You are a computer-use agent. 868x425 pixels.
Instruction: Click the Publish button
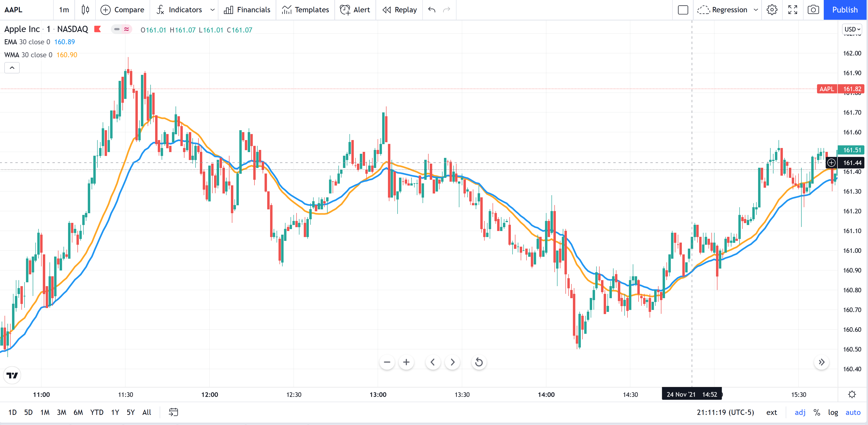[x=845, y=10]
